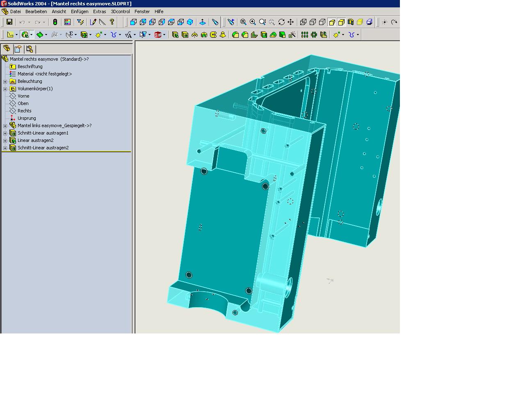Click the Sweep feature icon
This screenshot has height=420, width=525.
(x=213, y=35)
